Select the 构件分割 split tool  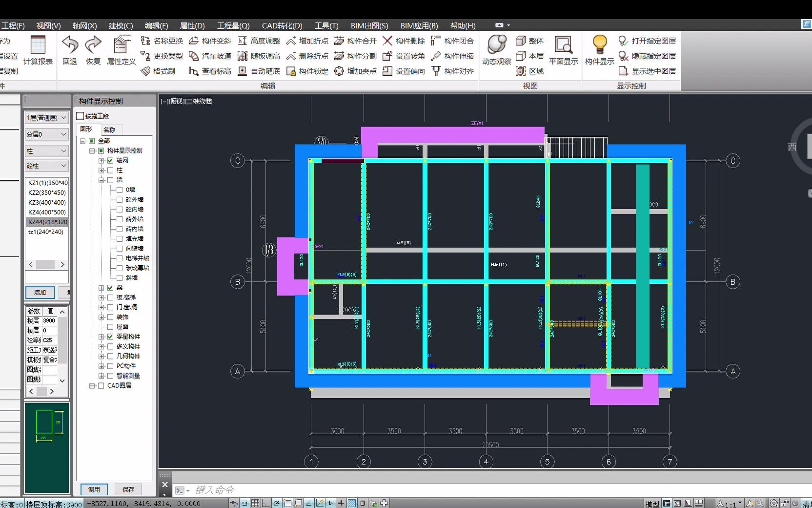click(356, 56)
